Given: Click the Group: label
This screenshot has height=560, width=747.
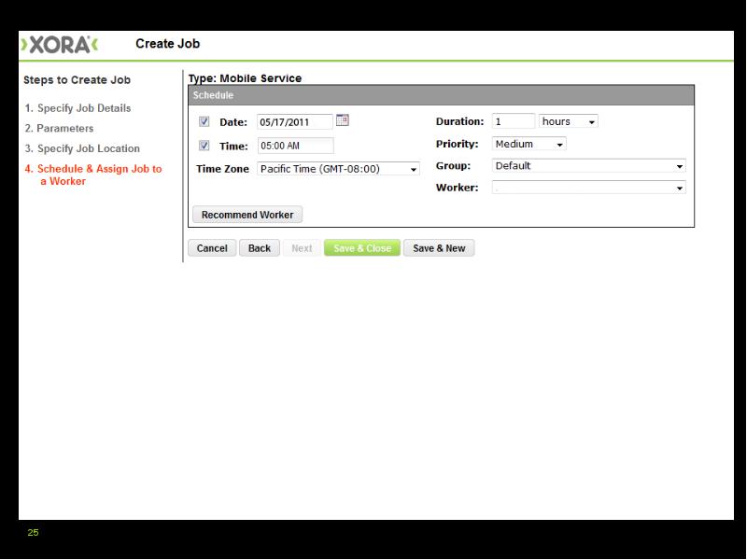Looking at the screenshot, I should click(x=453, y=166).
